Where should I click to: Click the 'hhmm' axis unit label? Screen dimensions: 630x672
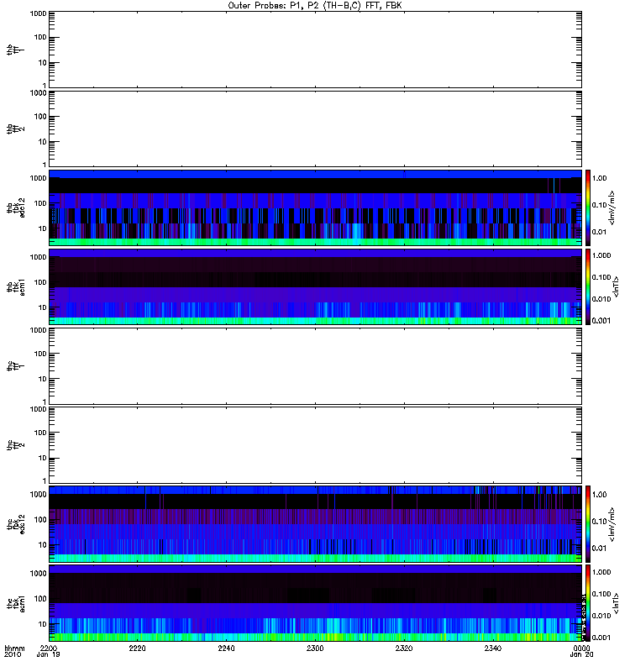coord(14,648)
